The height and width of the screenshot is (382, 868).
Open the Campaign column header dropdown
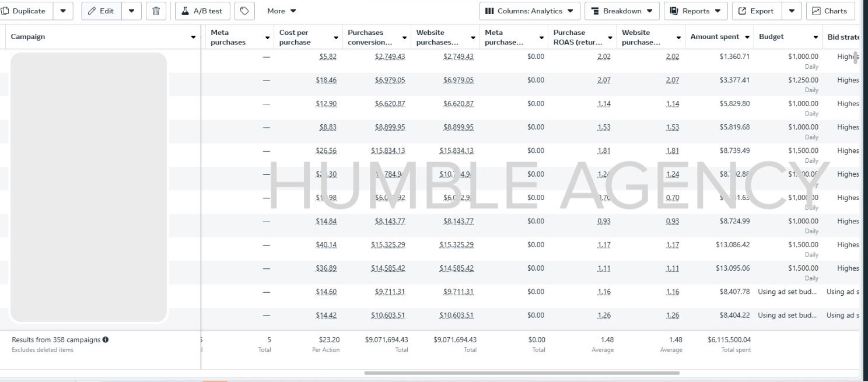click(194, 37)
